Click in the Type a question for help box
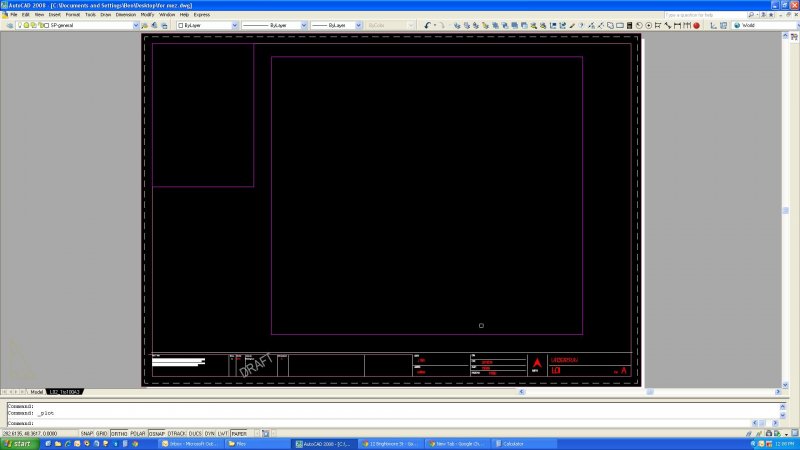 point(705,15)
